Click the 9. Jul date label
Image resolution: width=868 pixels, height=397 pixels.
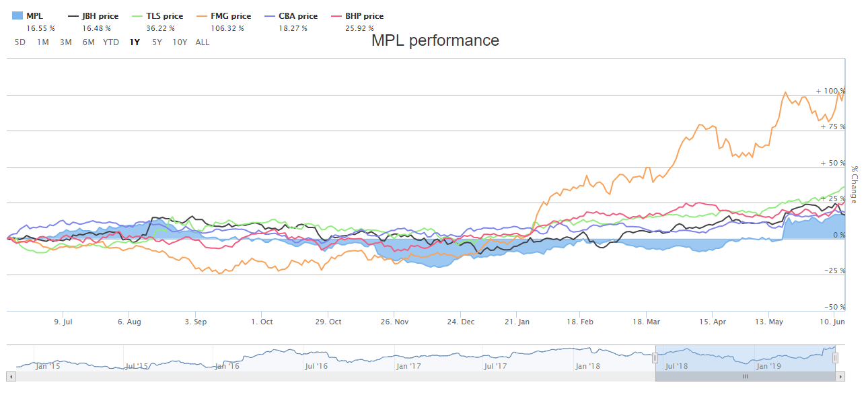(63, 322)
